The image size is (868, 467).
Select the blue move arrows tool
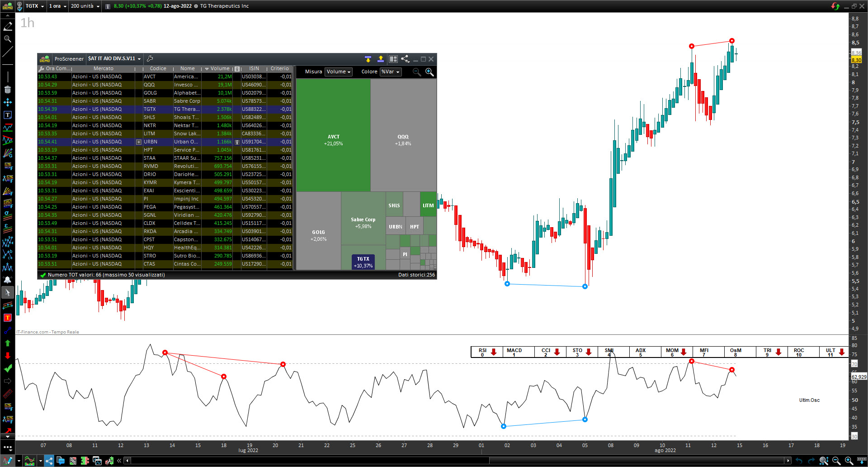[8, 102]
